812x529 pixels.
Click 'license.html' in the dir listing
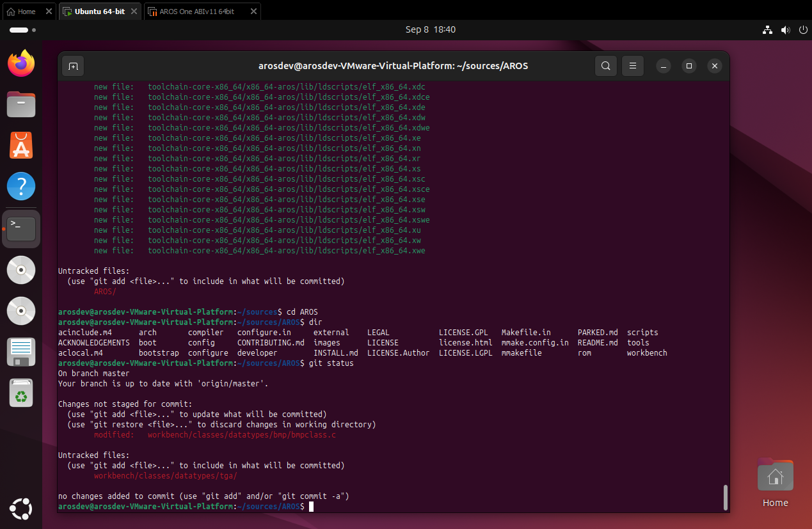pos(465,343)
